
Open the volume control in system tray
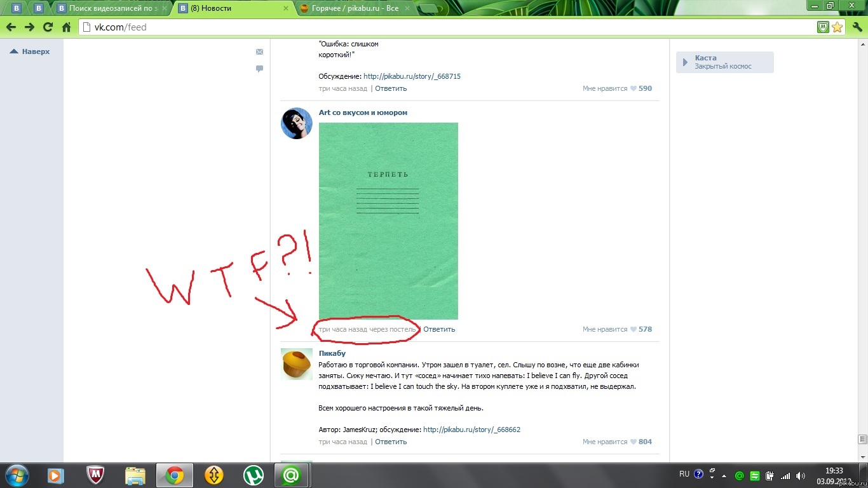[801, 475]
